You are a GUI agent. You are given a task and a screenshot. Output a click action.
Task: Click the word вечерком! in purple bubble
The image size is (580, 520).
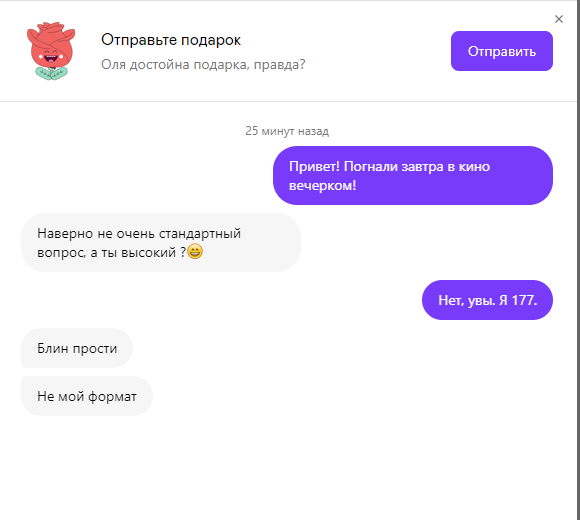tap(322, 185)
